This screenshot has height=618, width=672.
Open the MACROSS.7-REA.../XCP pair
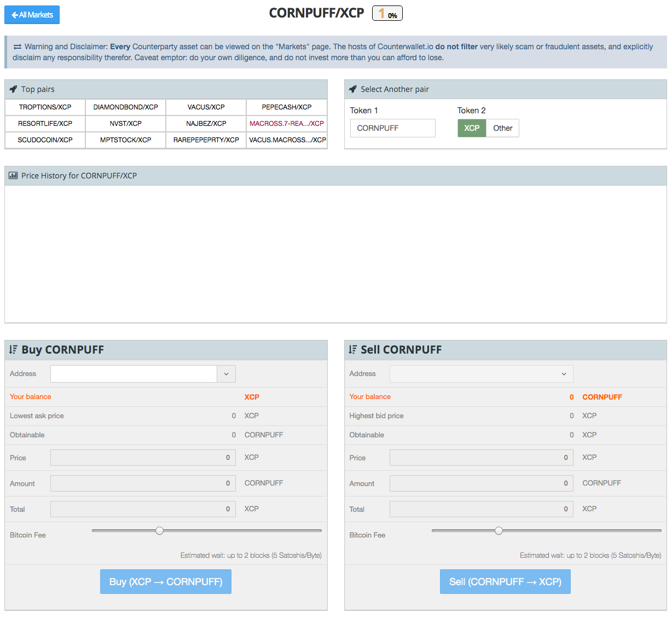pos(287,124)
